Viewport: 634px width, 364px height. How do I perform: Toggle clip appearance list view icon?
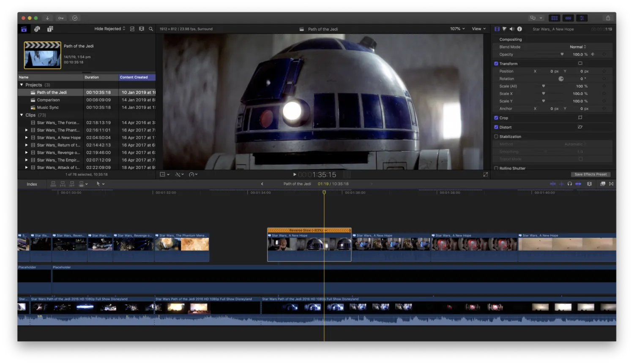132,29
